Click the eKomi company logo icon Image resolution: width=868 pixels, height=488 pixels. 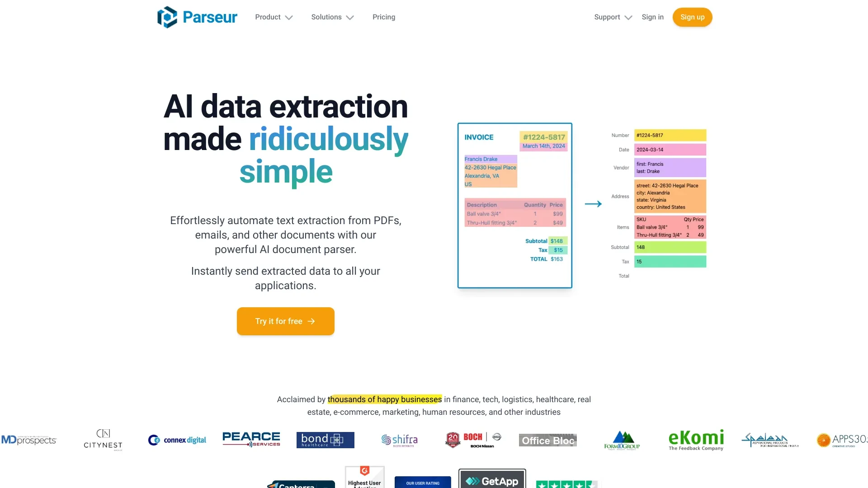(696, 441)
